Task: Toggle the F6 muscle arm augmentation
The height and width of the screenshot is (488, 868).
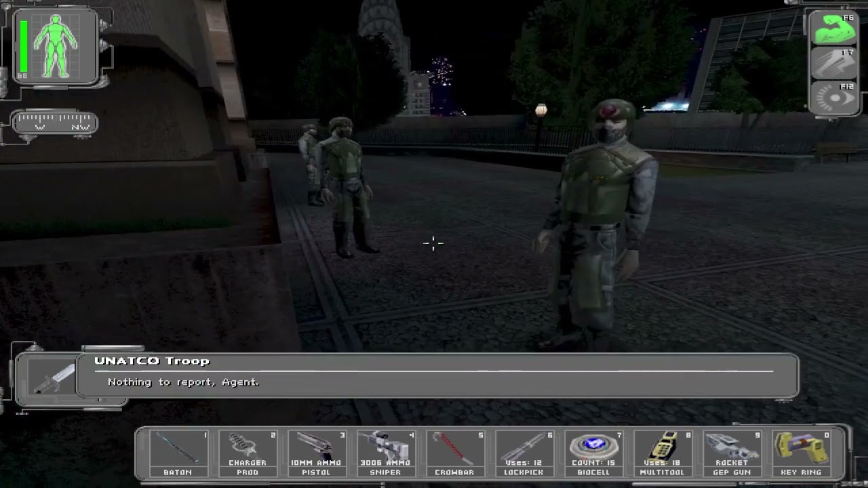Action: pyautogui.click(x=834, y=30)
